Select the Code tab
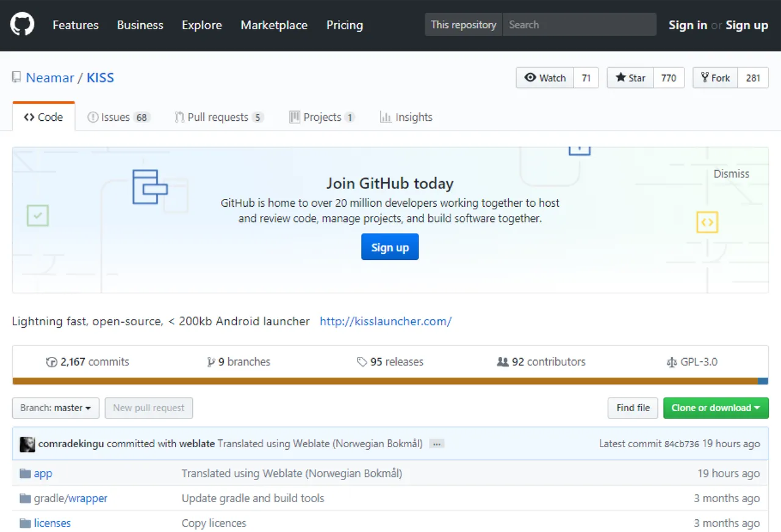The image size is (781, 532). (x=43, y=117)
